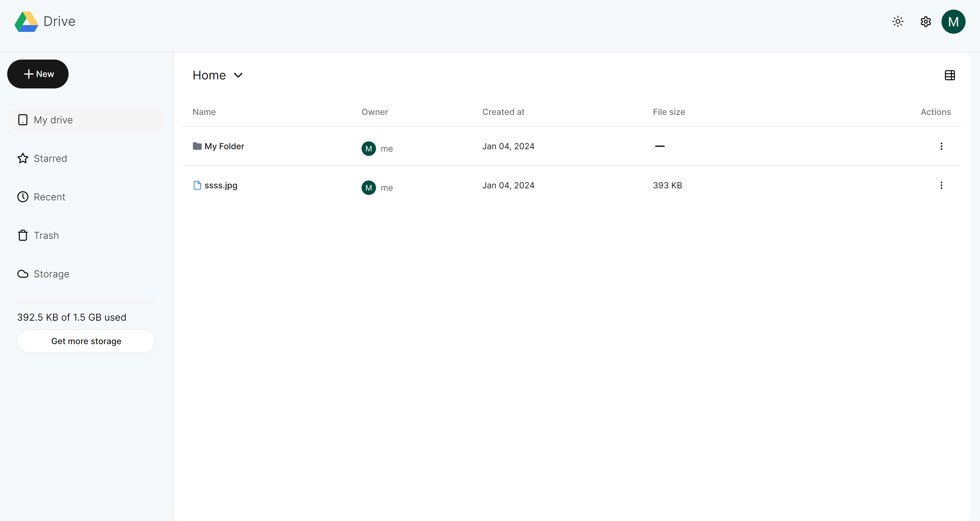Toggle the light/dark theme sun icon
Image resolution: width=980 pixels, height=521 pixels.
[x=898, y=22]
